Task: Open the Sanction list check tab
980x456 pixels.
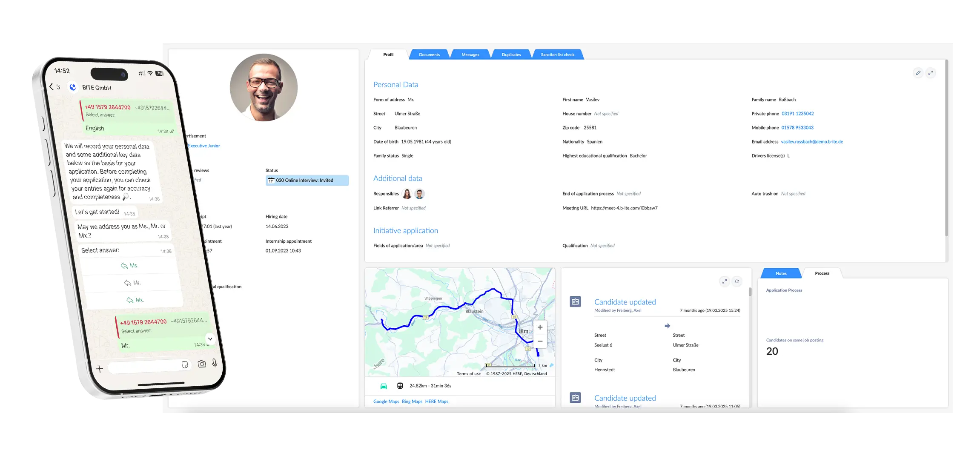Action: pyautogui.click(x=557, y=54)
